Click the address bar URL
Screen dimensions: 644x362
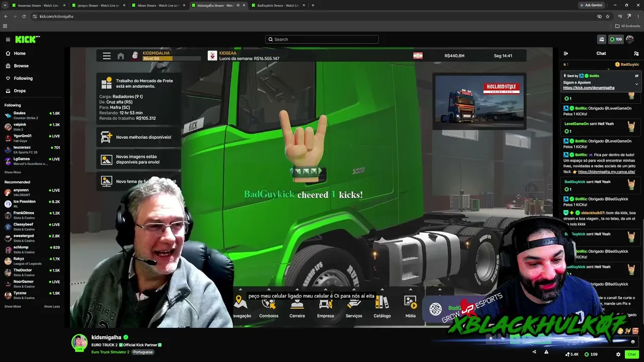(x=56, y=17)
